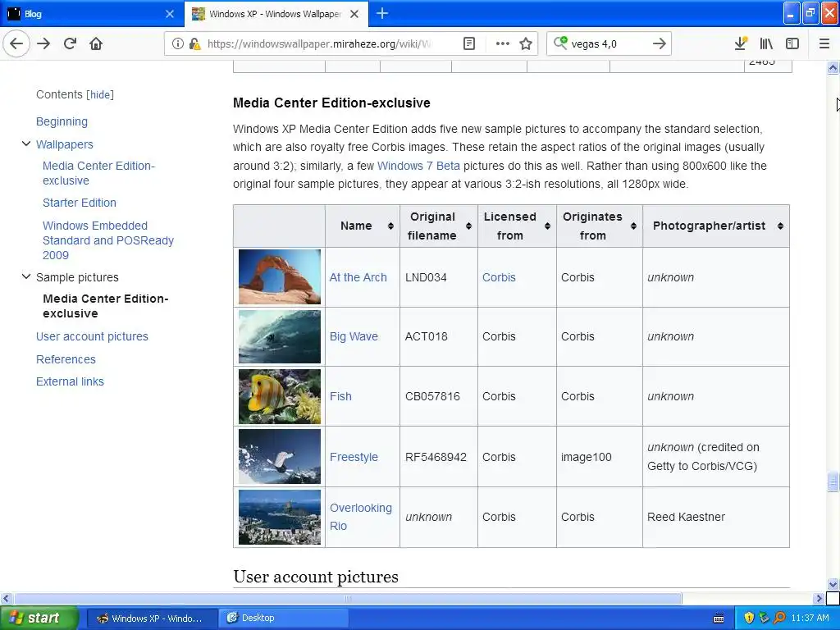Go to Starter Edition section
840x630 pixels.
pos(80,203)
